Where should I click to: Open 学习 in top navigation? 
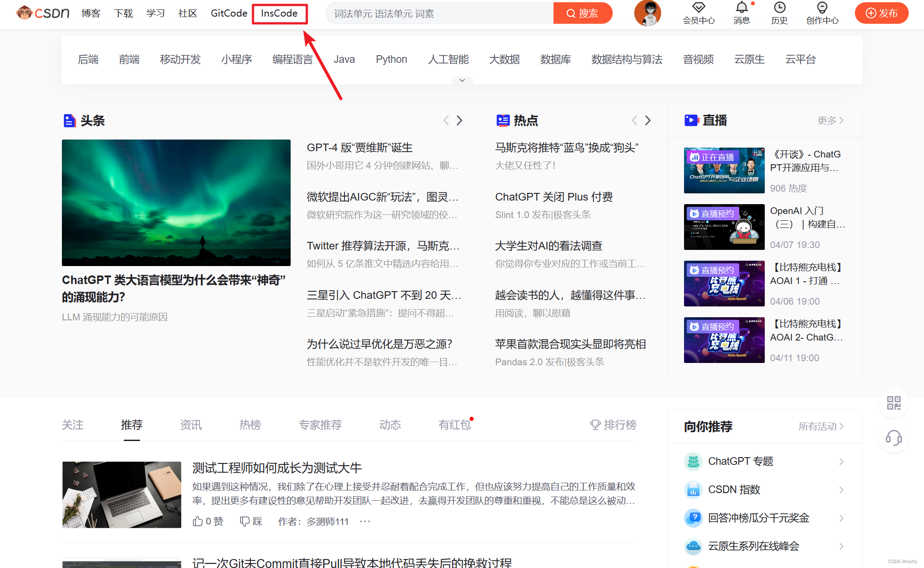pos(156,13)
